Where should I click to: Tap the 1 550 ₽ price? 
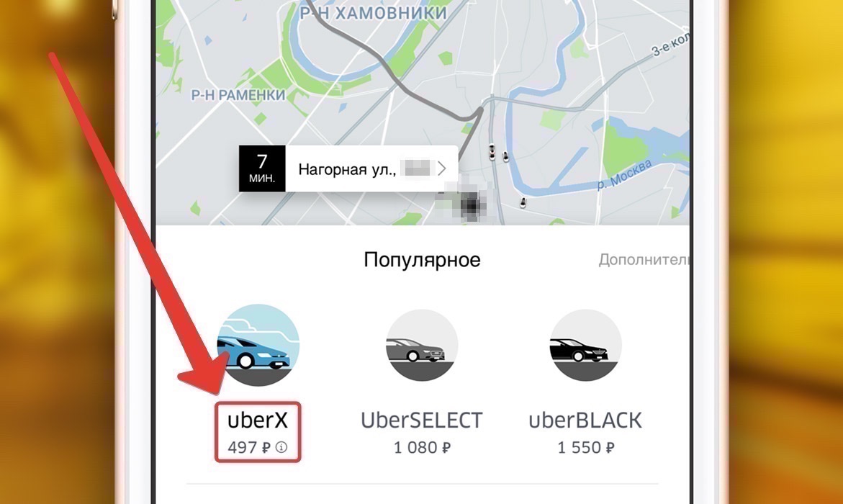(585, 448)
